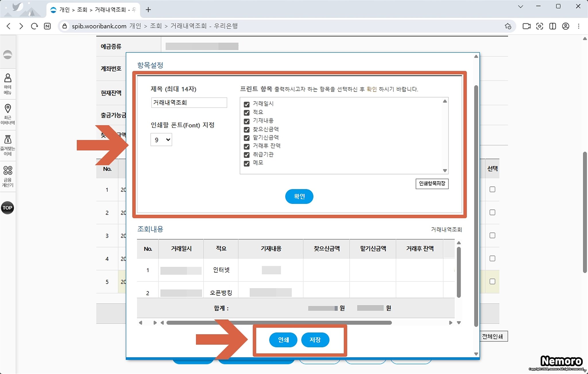This screenshot has height=374, width=588.
Task: Toggle the 메모 print item checkbox
Action: [x=247, y=164]
